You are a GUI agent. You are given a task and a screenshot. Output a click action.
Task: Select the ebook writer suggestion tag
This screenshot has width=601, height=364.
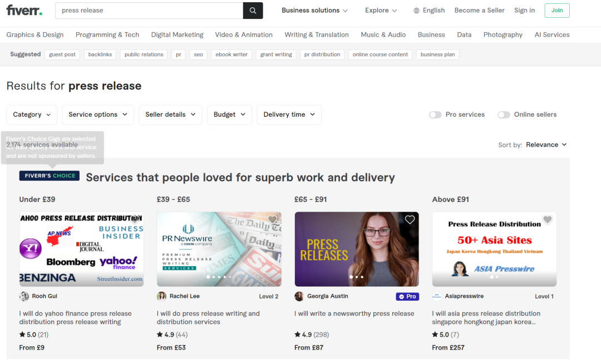pyautogui.click(x=231, y=54)
